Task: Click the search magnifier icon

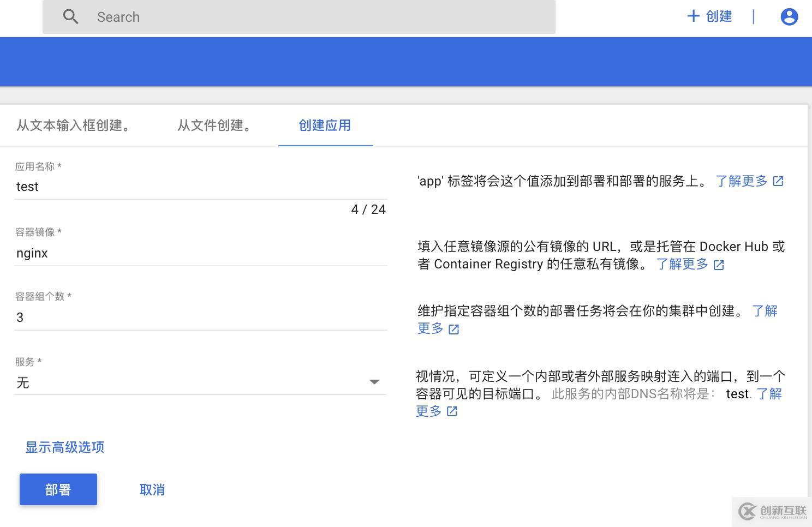Action: 70,16
